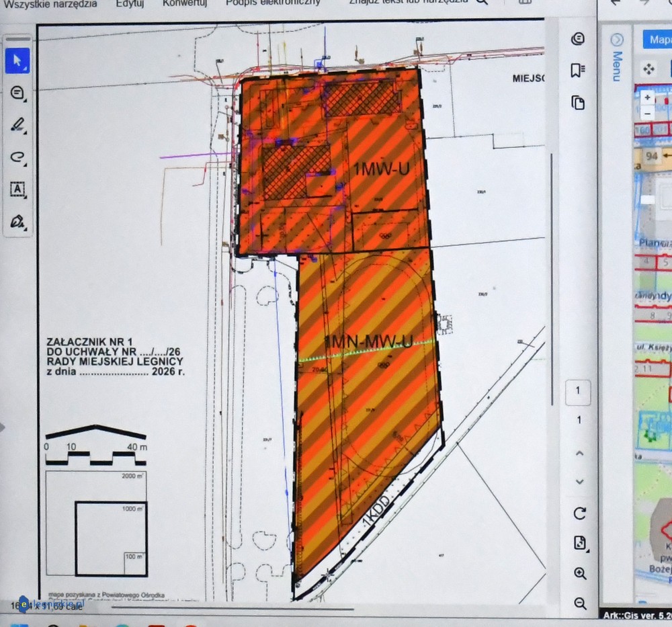Pick the freehand draw tool
This screenshot has height=627, width=672.
[x=17, y=157]
